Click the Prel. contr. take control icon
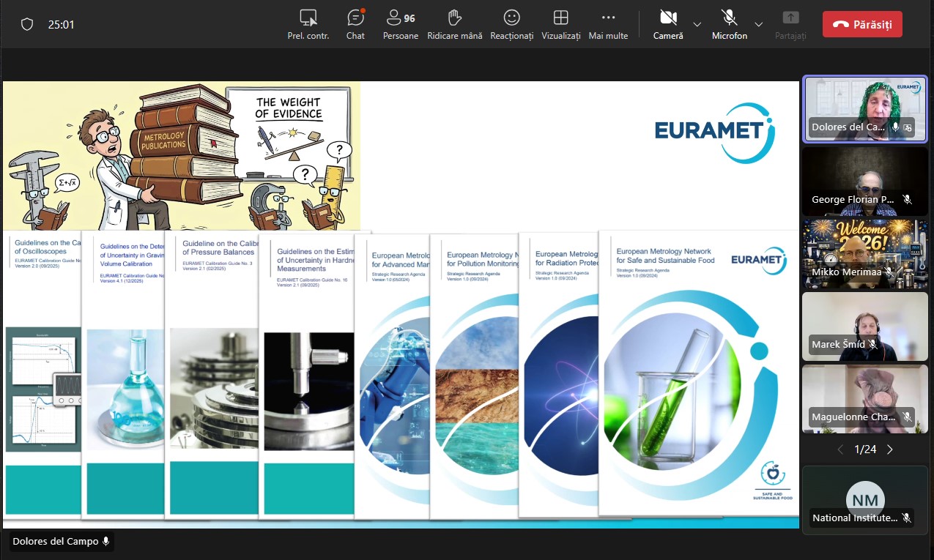This screenshot has height=560, width=934. [308, 24]
